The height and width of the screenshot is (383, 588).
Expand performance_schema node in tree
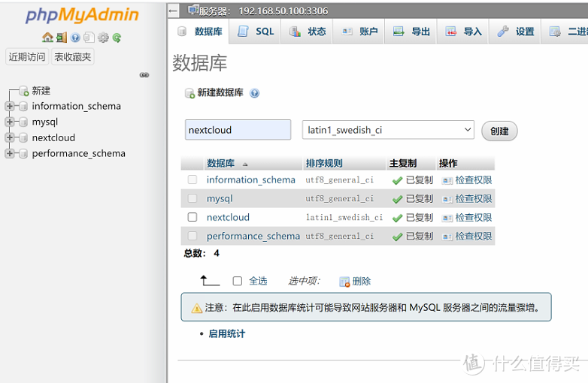[10, 153]
